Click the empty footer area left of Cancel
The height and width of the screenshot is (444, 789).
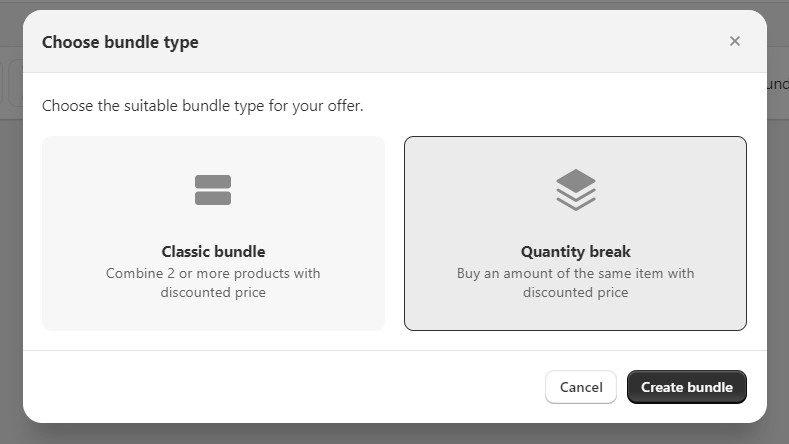click(280, 387)
